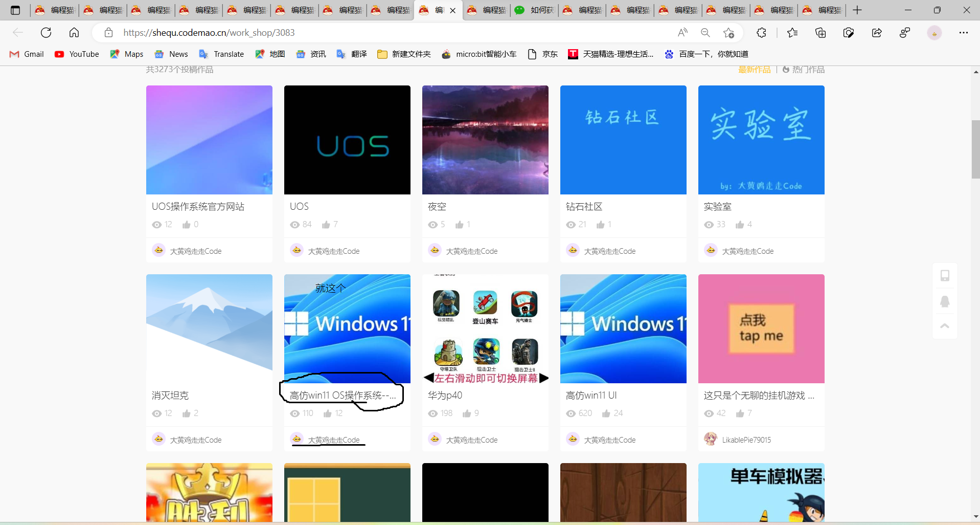The height and width of the screenshot is (525, 980).
Task: Refresh the current page
Action: click(x=46, y=33)
